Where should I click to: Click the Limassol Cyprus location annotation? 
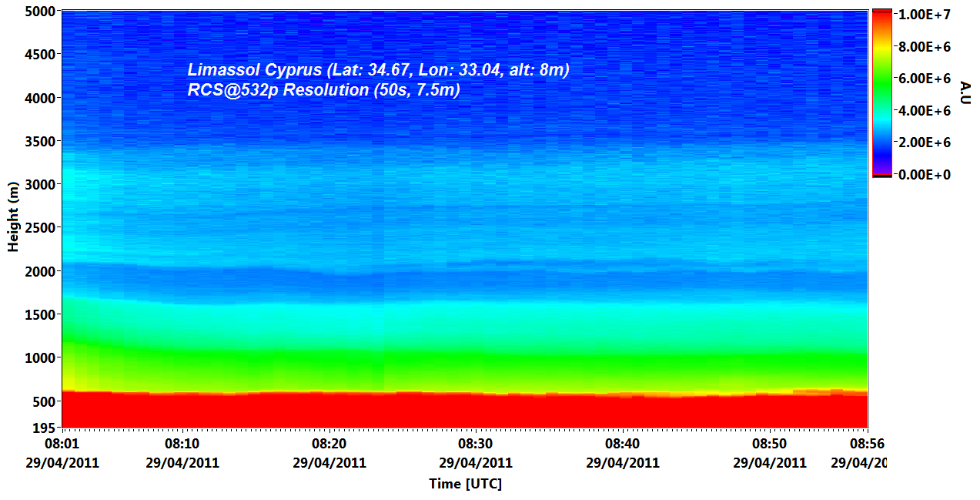point(378,70)
